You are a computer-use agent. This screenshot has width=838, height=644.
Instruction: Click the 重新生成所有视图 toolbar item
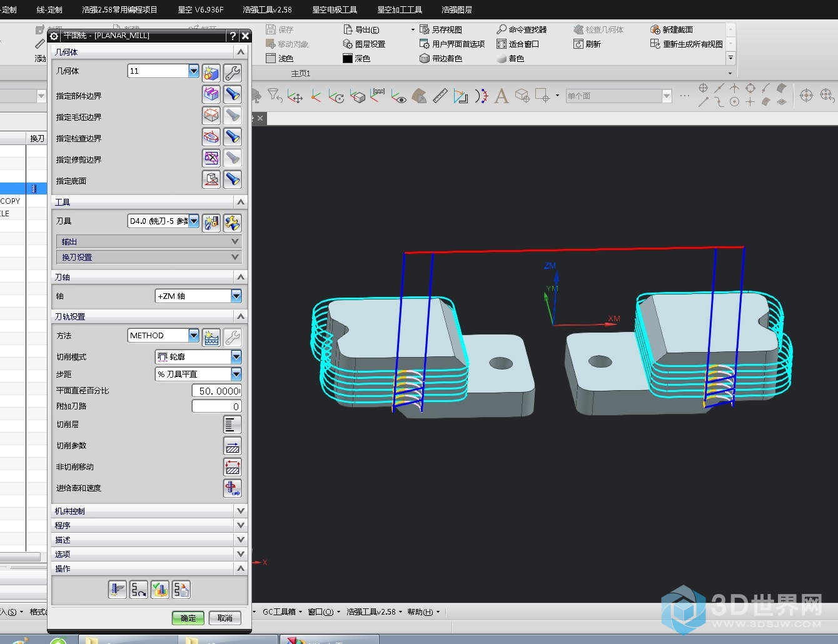[x=686, y=44]
